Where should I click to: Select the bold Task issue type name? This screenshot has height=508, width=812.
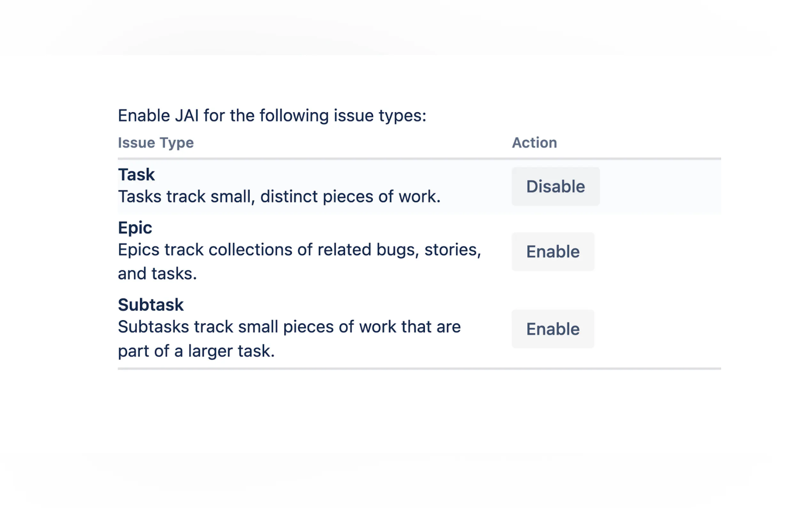[136, 175]
